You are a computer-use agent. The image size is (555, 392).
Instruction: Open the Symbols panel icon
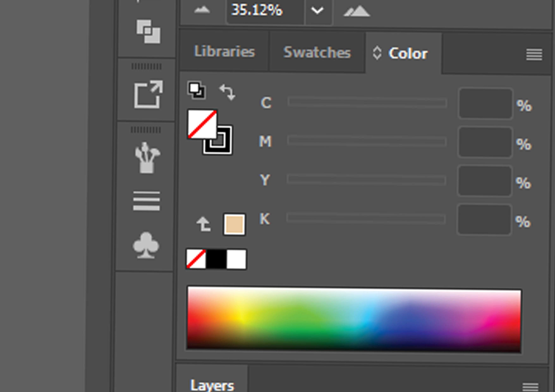pyautogui.click(x=146, y=245)
